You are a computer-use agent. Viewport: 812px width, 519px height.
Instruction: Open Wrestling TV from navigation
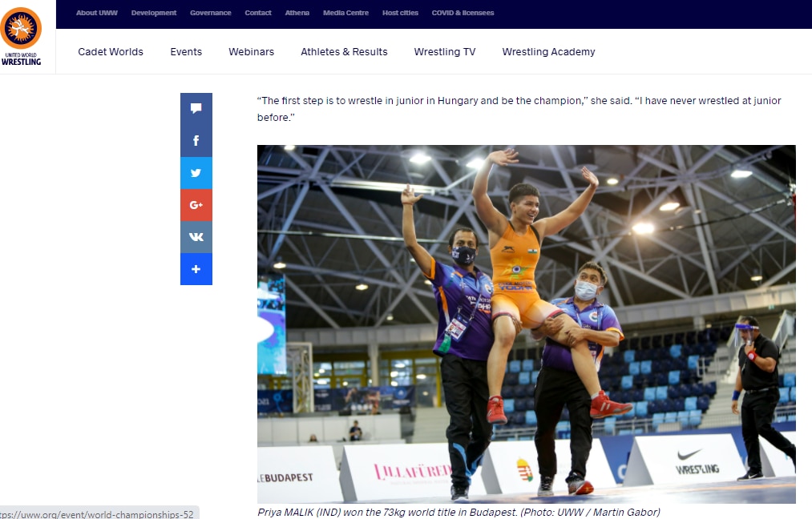pos(444,52)
